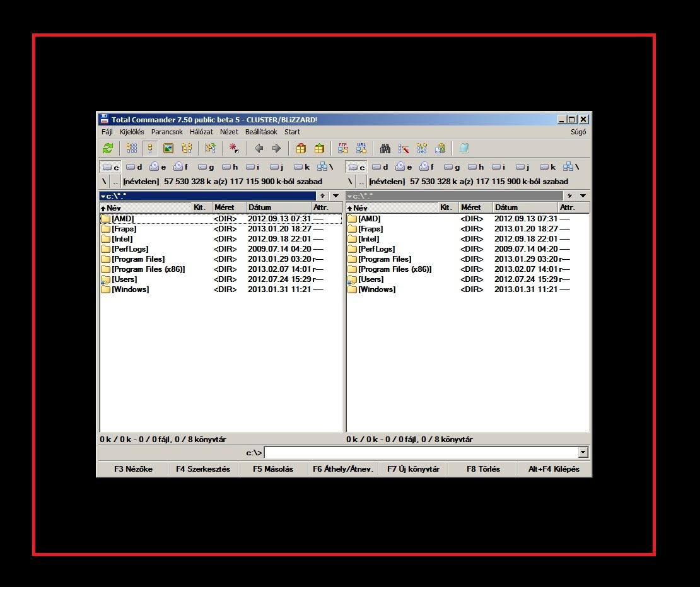Open left panel favorites asterisk hotlist
This screenshot has height=589, width=700.
[x=323, y=196]
